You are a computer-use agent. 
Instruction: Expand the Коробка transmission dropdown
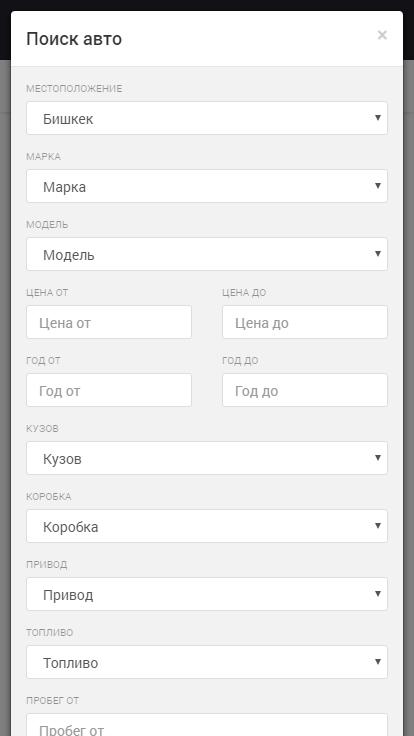coord(207,526)
